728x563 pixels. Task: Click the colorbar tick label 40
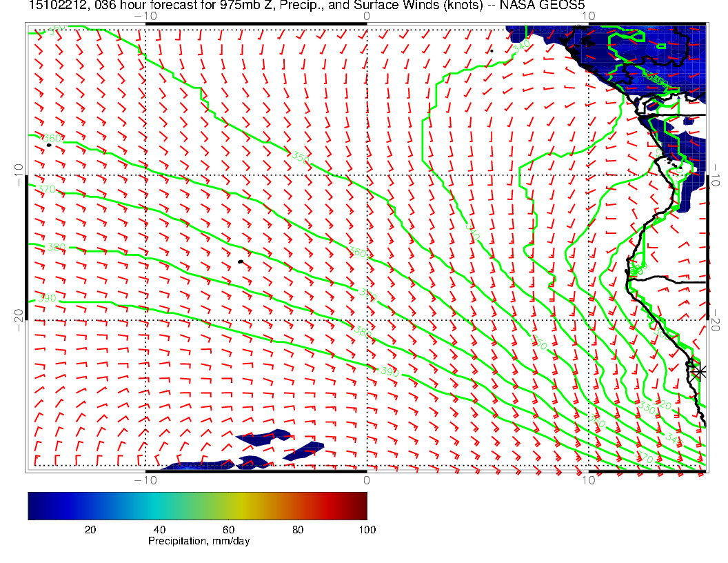coord(160,530)
